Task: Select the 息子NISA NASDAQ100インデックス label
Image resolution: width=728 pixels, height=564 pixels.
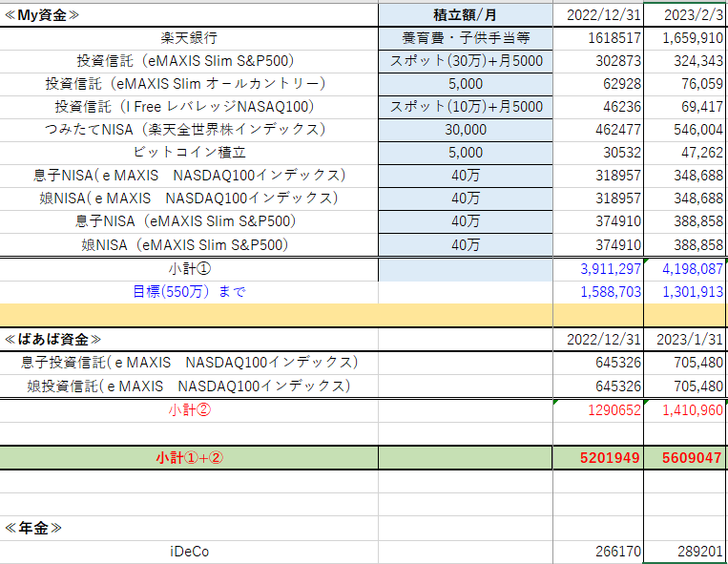Action: pyautogui.click(x=189, y=176)
